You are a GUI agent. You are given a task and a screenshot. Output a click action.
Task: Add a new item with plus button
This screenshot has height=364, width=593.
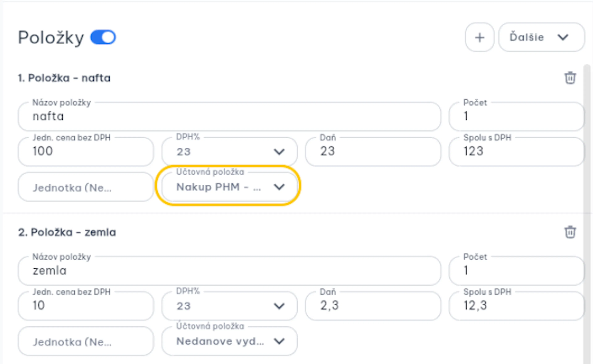point(480,37)
